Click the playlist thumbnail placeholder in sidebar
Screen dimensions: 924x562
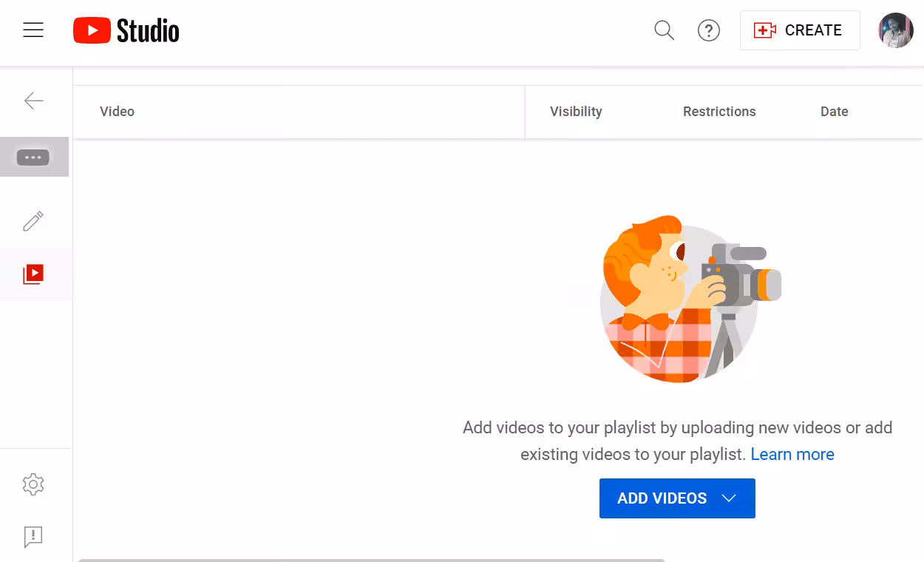pos(34,157)
